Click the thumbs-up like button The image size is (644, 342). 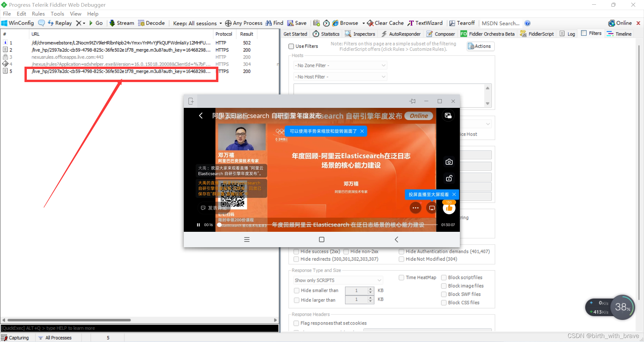point(449,208)
